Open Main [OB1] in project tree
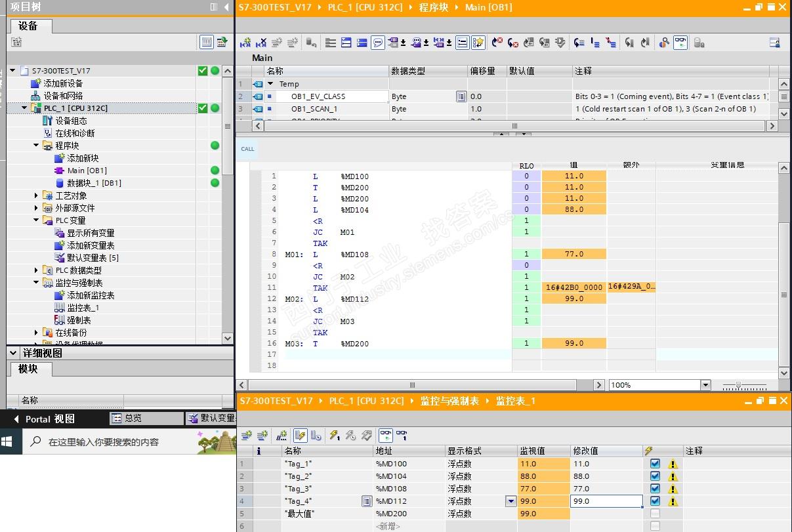Viewport: 792px width, 532px height. [87, 171]
